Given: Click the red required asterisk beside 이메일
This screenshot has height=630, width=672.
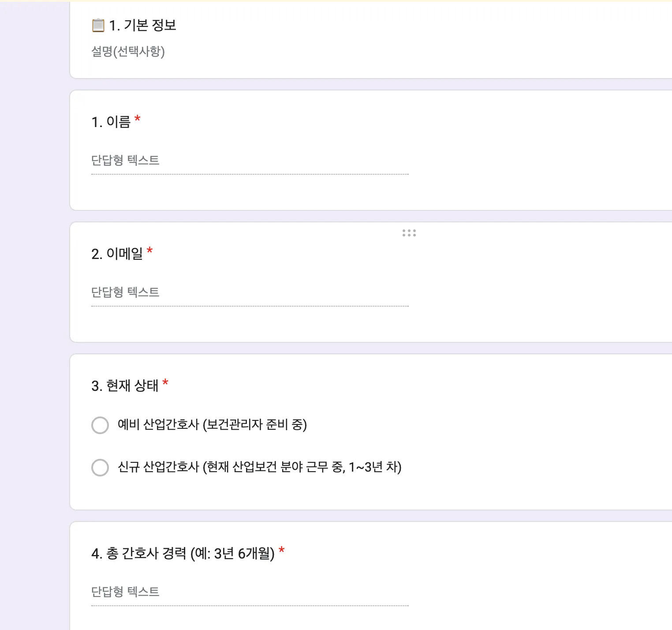Looking at the screenshot, I should (x=150, y=251).
